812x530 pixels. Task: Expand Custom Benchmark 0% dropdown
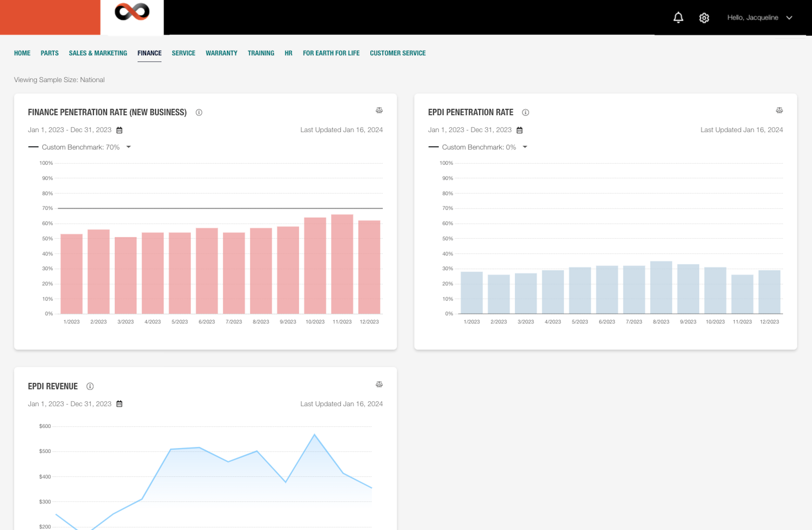click(525, 147)
